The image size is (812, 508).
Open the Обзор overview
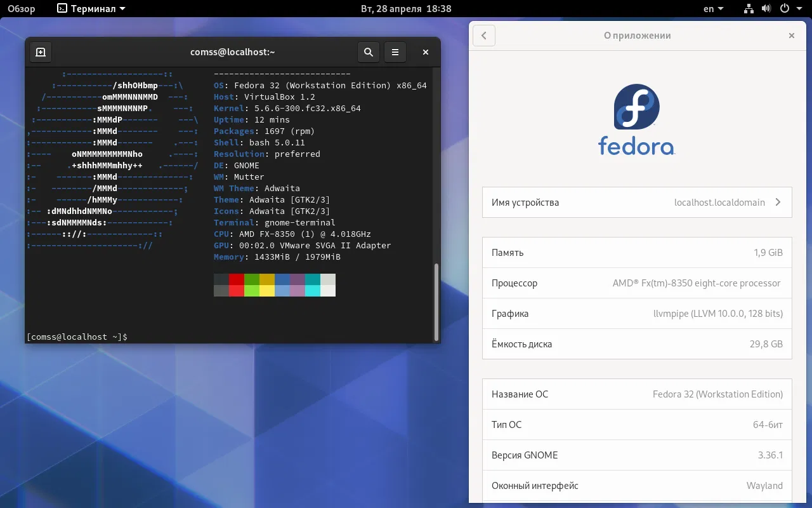[22, 8]
